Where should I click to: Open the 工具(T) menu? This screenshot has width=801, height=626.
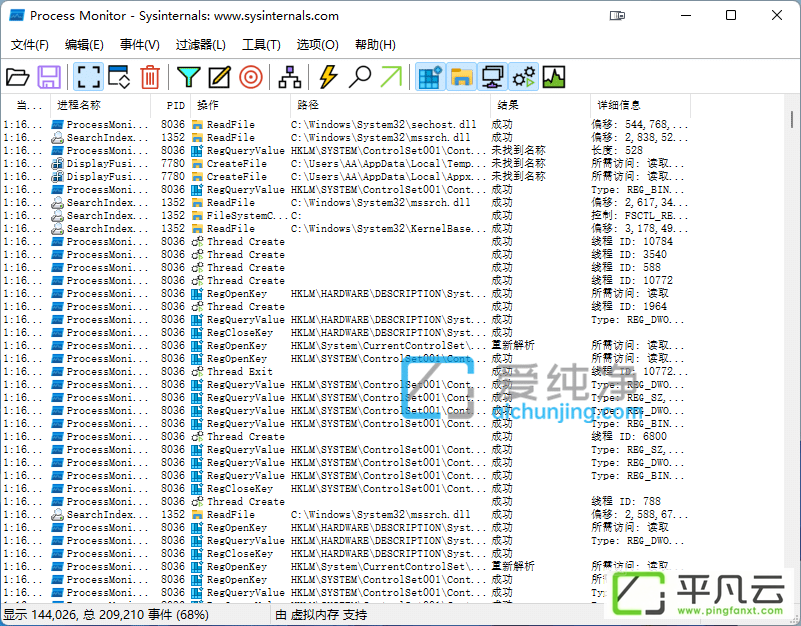coord(261,45)
